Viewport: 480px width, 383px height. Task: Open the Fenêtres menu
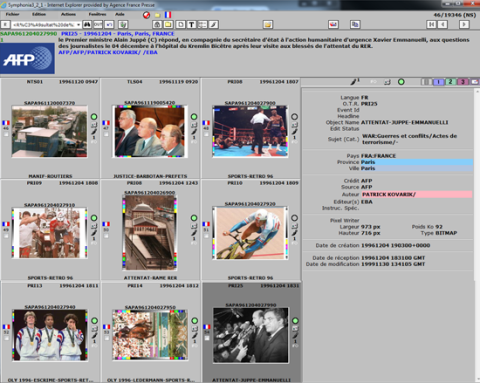pyautogui.click(x=97, y=14)
